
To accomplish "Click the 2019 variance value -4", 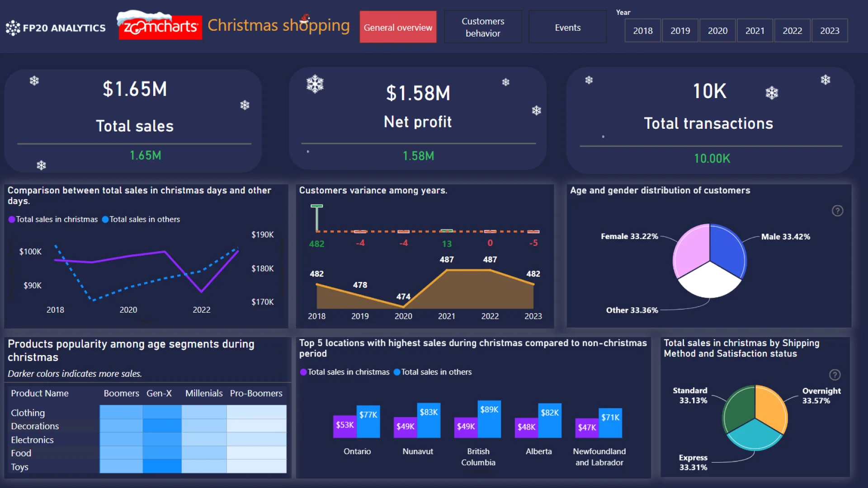I will point(360,243).
